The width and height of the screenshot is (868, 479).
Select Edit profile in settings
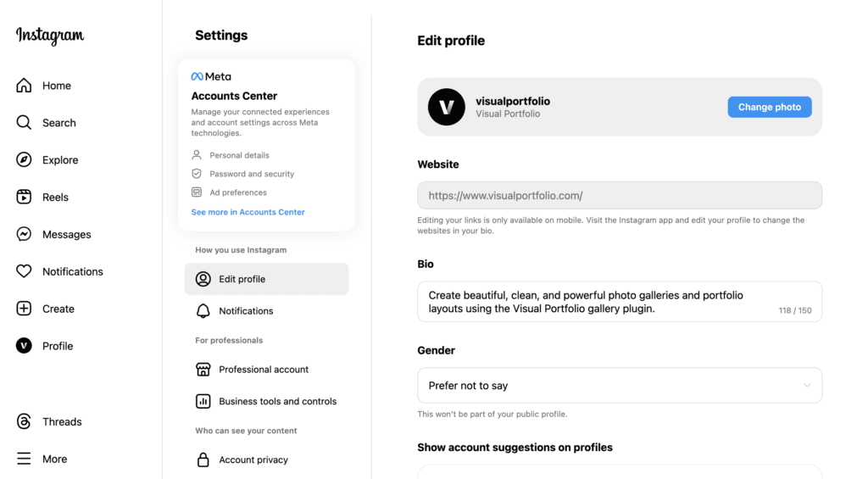pyautogui.click(x=267, y=279)
